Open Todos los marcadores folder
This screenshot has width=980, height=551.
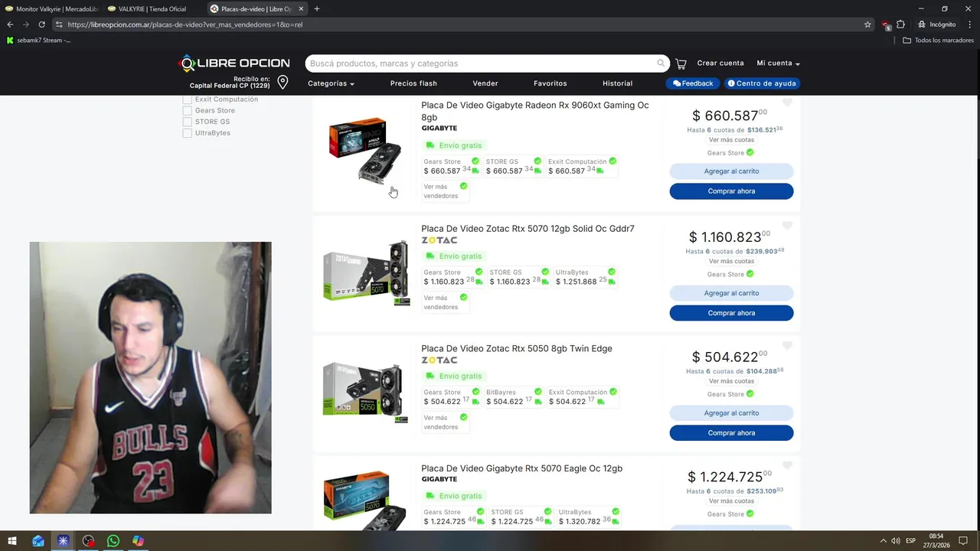pos(938,40)
